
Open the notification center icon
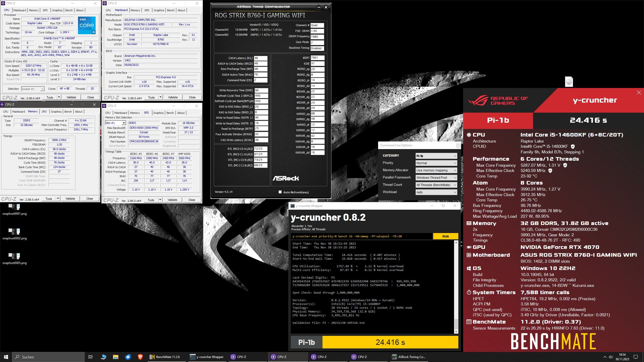point(636,357)
